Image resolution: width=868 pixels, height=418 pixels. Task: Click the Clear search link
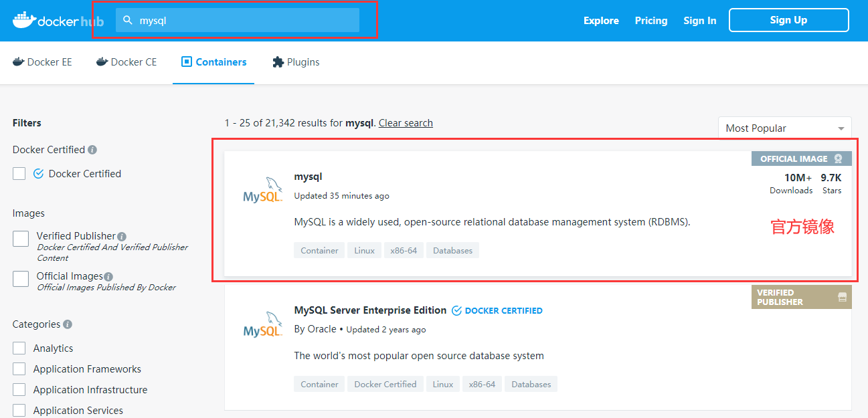406,123
